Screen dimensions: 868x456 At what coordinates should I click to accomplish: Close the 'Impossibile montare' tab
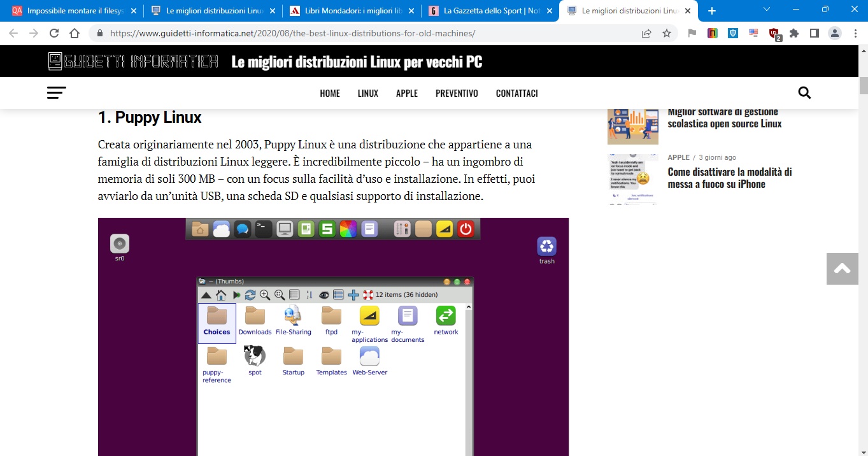tap(133, 11)
